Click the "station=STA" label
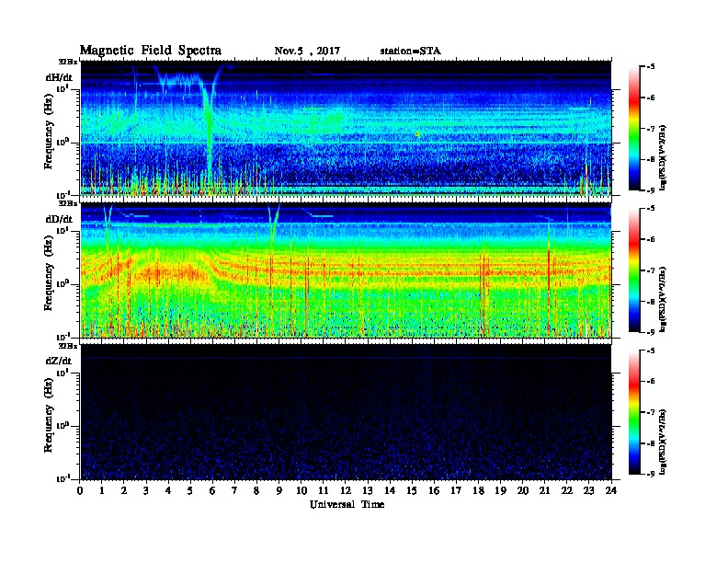This screenshot has height=563, width=728. click(x=411, y=52)
